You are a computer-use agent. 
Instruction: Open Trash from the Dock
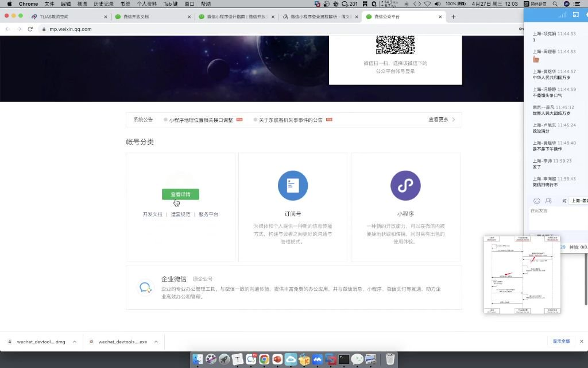390,359
